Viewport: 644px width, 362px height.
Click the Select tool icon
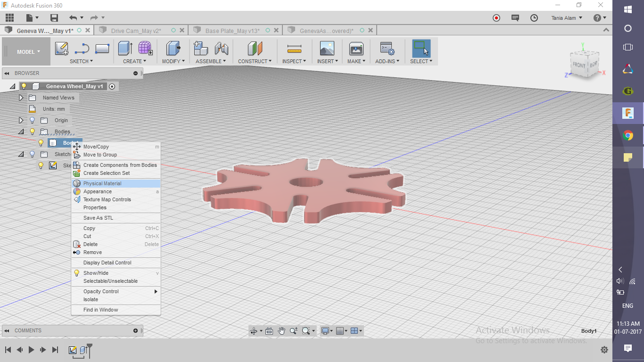click(x=421, y=49)
